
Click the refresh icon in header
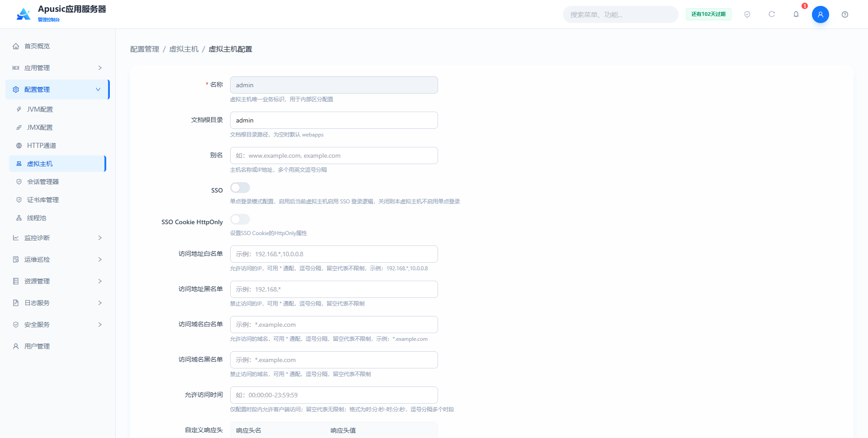click(x=772, y=14)
